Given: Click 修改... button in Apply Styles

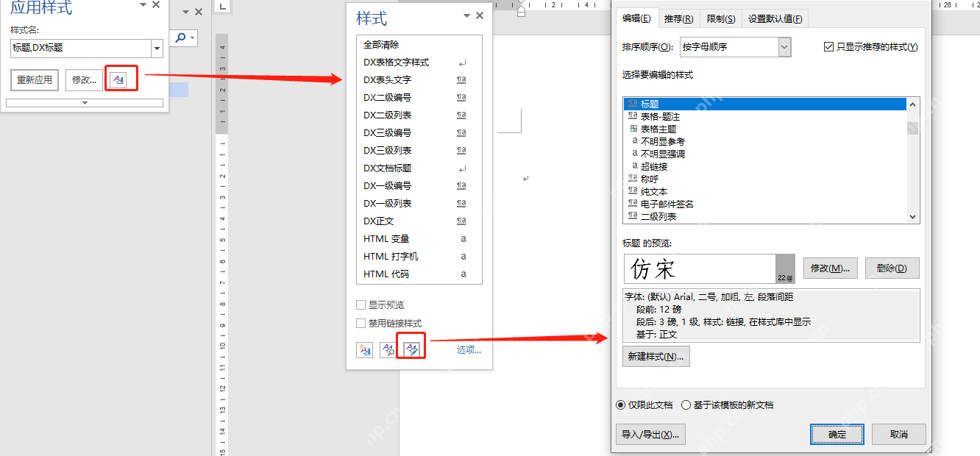Looking at the screenshot, I should pos(85,79).
